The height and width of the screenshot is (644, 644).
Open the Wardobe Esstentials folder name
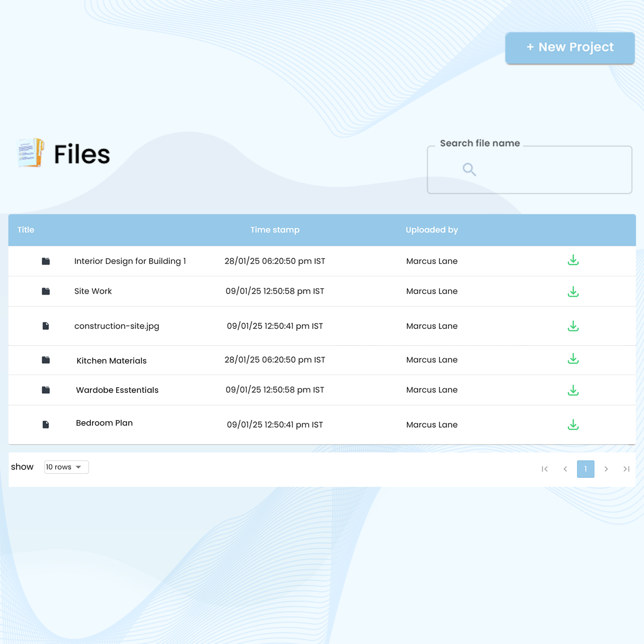pos(117,390)
